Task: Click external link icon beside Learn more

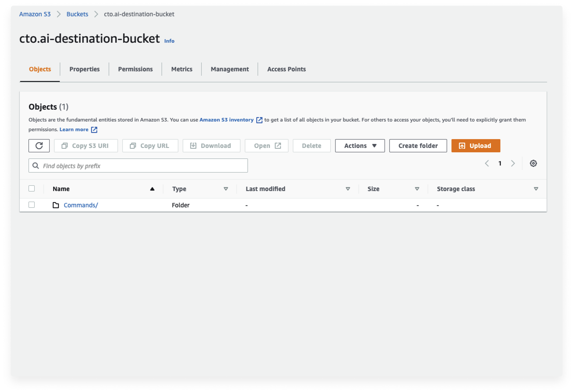Action: [x=94, y=130]
